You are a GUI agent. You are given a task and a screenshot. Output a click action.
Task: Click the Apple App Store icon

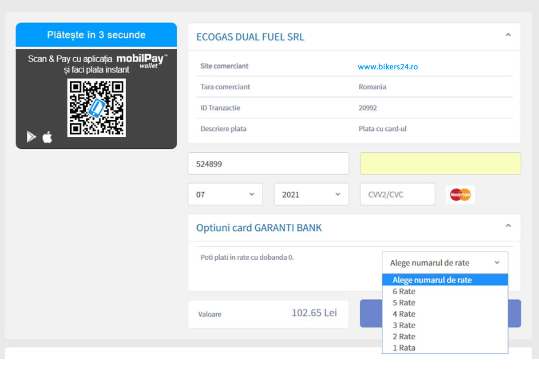click(x=48, y=137)
